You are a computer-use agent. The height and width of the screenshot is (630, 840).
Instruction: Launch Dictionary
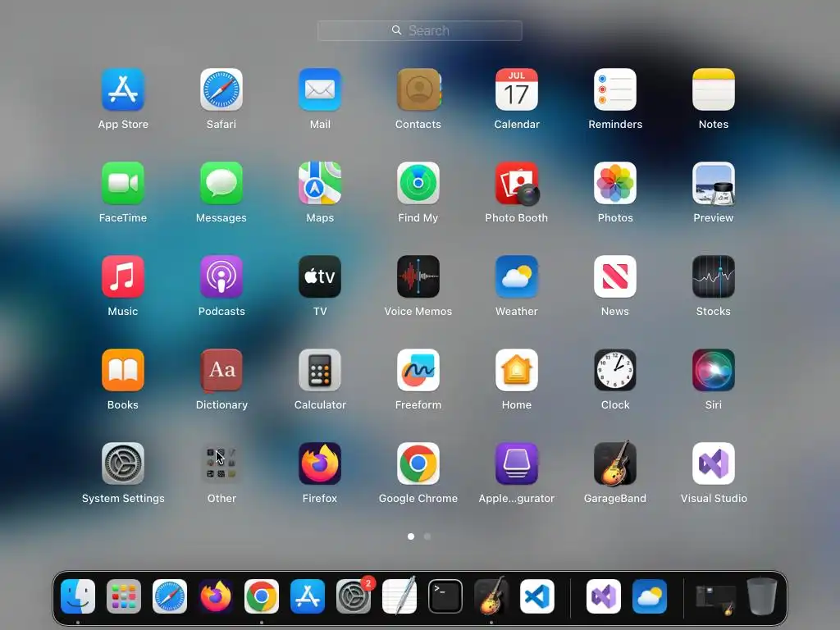tap(221, 370)
